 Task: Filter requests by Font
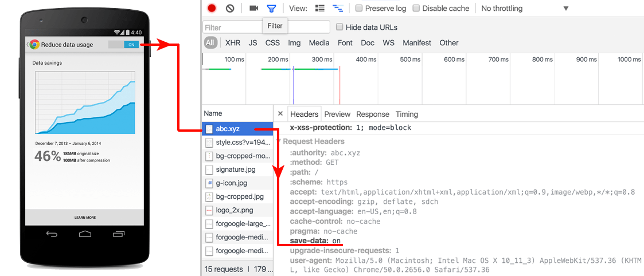345,42
